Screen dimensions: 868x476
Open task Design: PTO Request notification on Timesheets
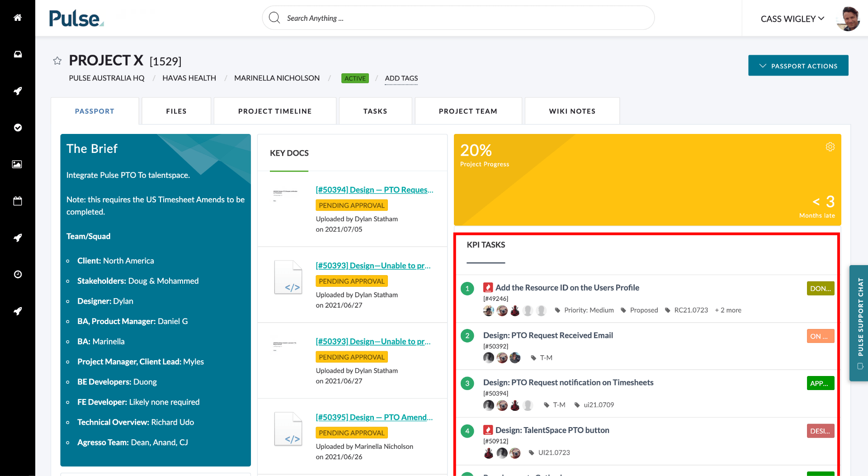568,382
